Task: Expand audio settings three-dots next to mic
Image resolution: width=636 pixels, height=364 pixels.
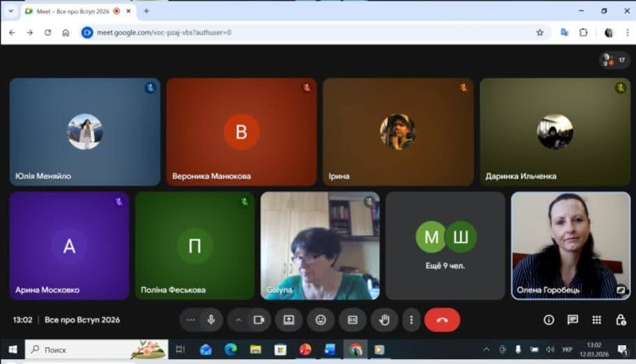Action: coord(190,320)
